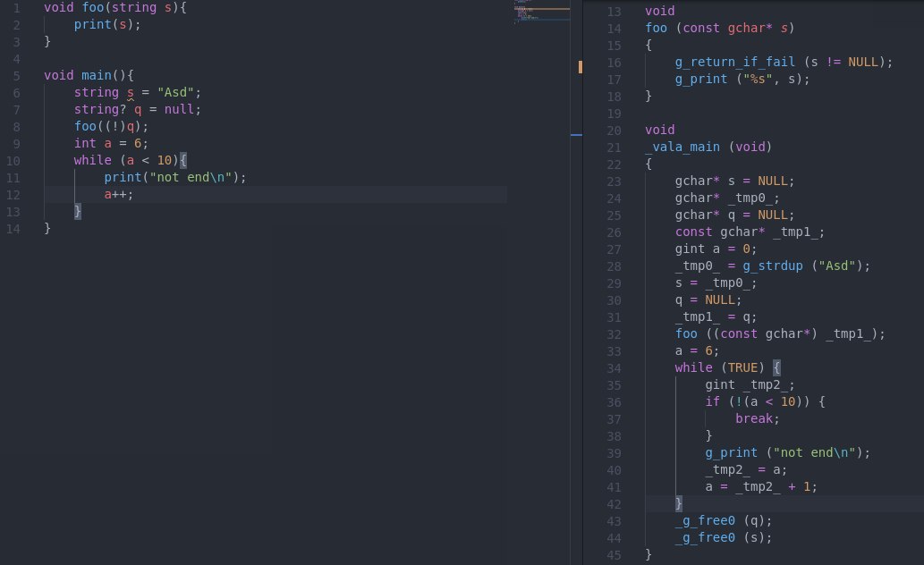924x565 pixels.
Task: Click 'g_print ("not end\n");' in right editor
Action: tap(787, 453)
